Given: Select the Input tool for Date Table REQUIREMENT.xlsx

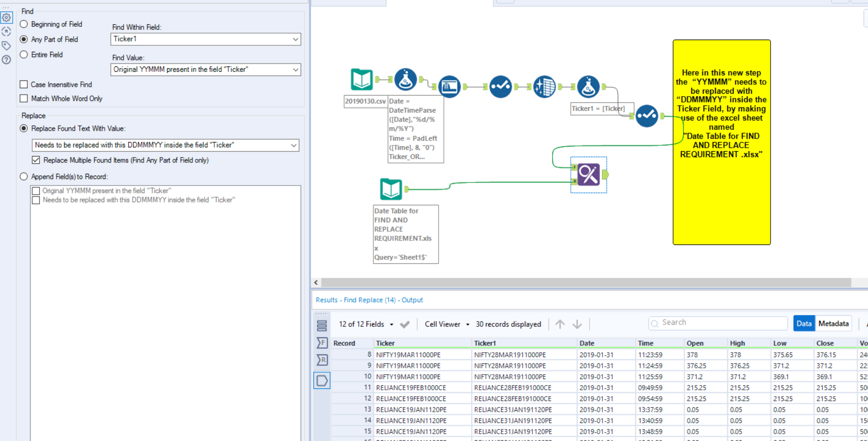Looking at the screenshot, I should pos(390,189).
